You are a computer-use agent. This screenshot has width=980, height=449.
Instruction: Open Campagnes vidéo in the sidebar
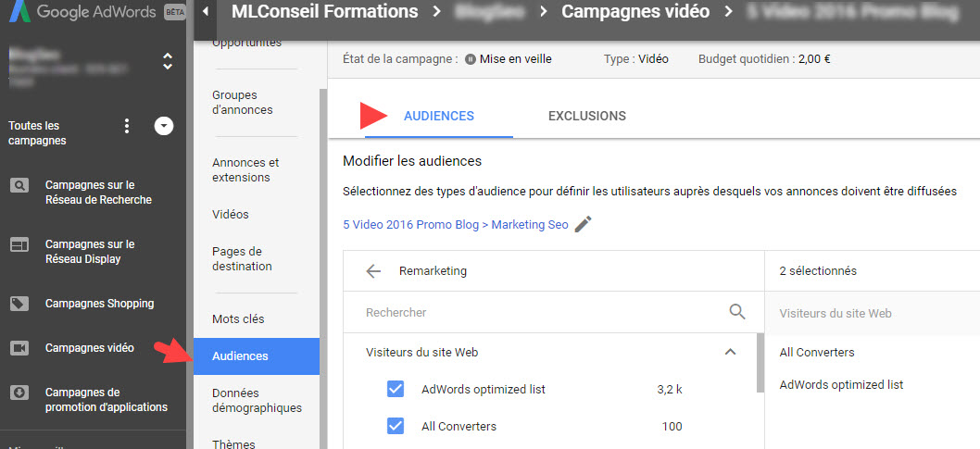pyautogui.click(x=89, y=348)
